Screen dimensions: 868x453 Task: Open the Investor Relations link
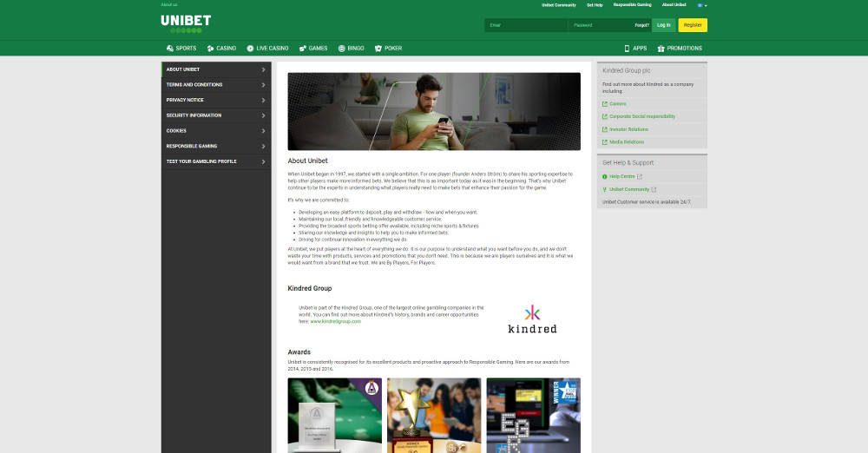pos(628,129)
